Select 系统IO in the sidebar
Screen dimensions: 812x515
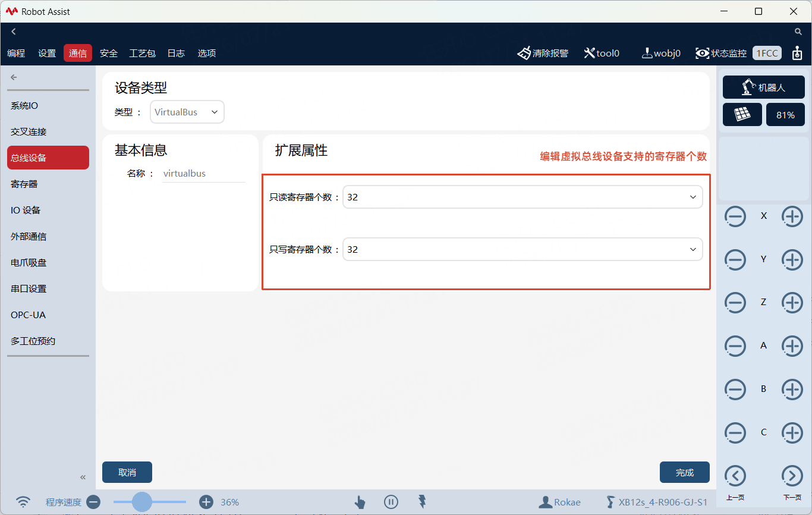(x=48, y=105)
